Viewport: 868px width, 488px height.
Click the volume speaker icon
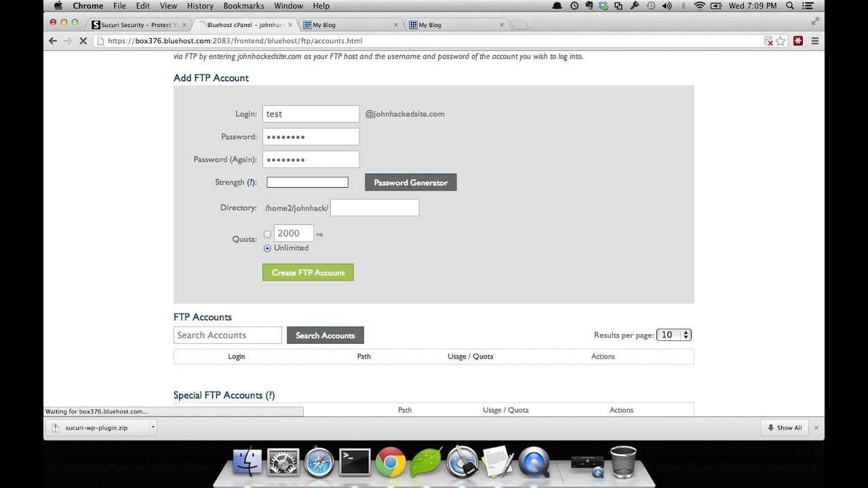tap(667, 5)
